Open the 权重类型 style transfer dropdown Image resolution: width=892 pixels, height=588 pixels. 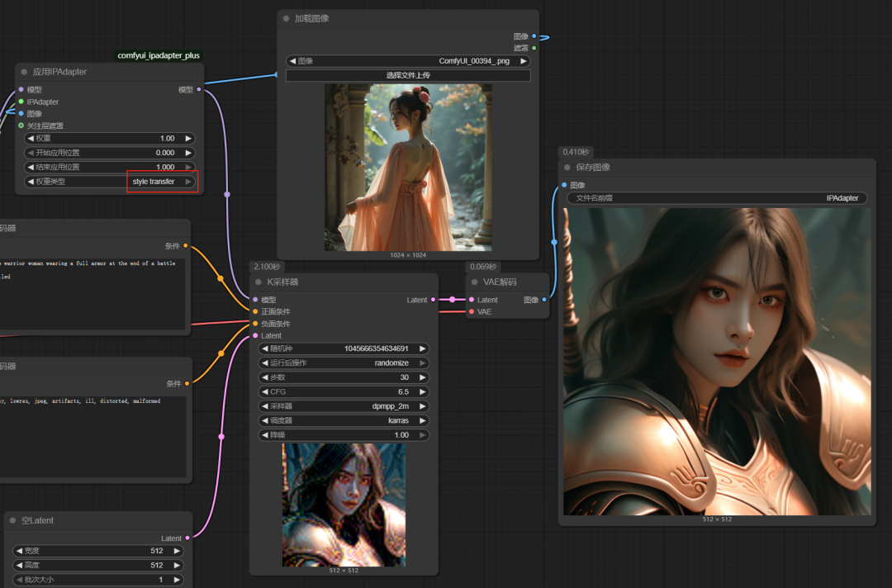click(110, 182)
